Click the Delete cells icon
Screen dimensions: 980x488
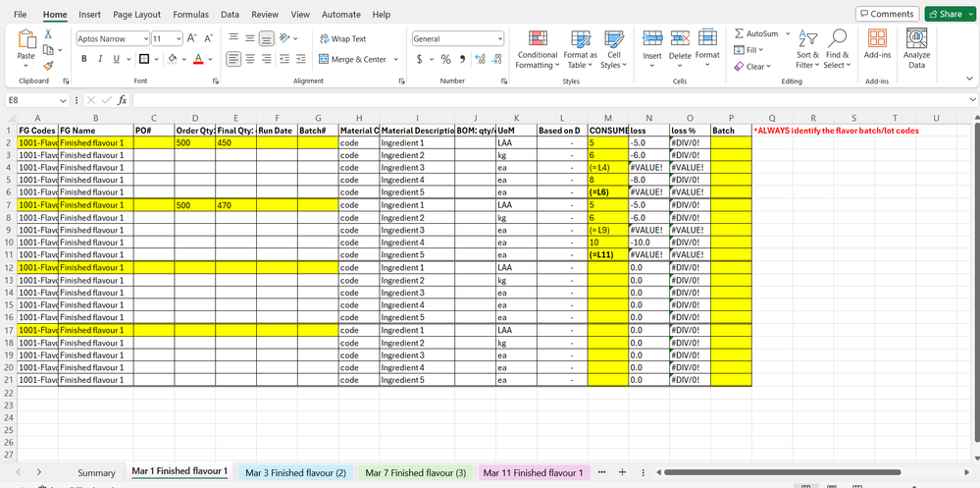(680, 38)
